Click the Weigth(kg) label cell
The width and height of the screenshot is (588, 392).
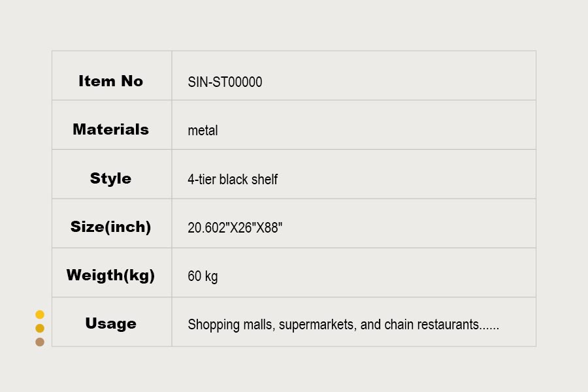point(112,272)
